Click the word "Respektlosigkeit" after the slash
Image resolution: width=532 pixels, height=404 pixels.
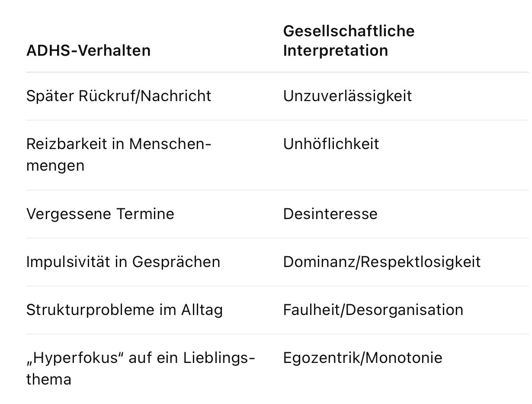click(x=420, y=262)
